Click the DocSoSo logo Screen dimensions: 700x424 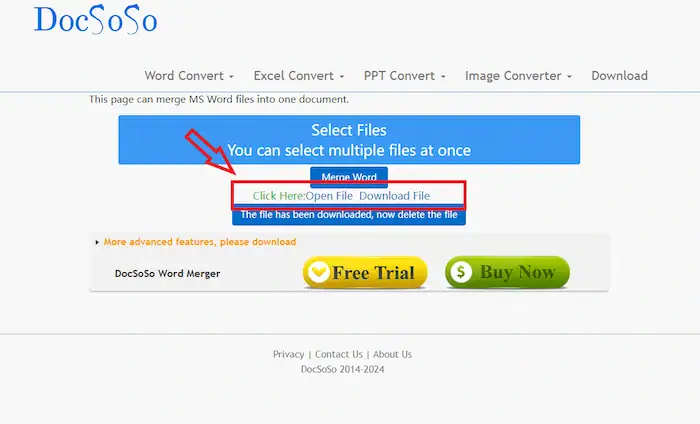95,19
